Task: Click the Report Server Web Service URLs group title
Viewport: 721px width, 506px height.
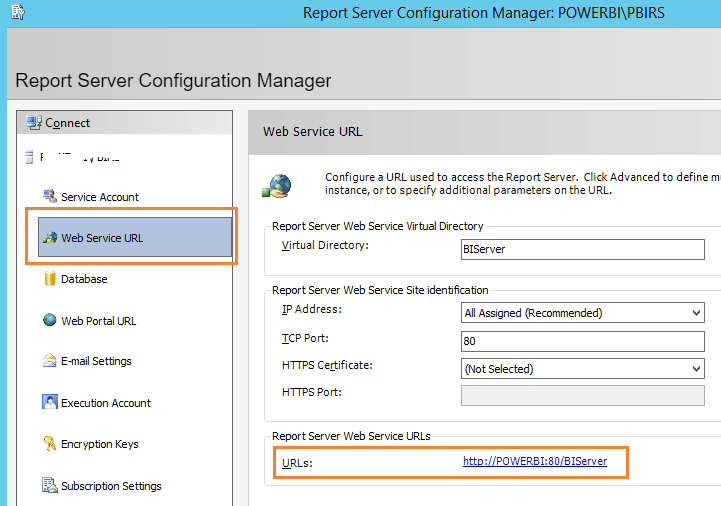Action: (x=351, y=436)
